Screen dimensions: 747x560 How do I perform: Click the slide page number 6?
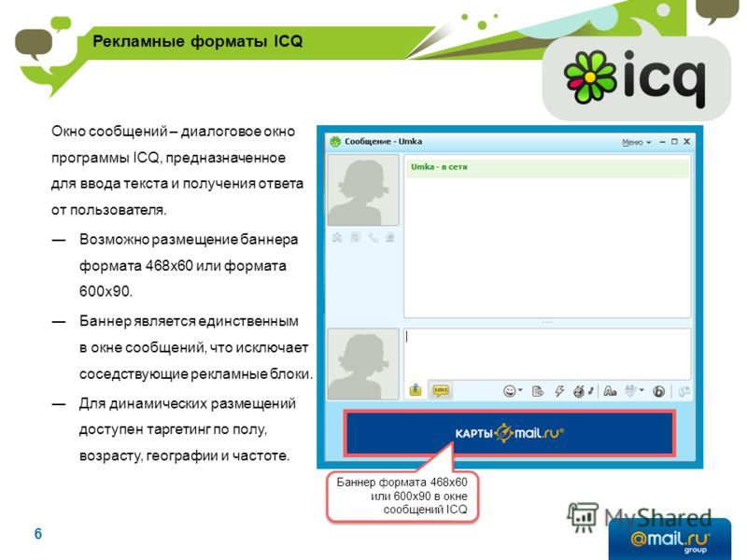[38, 534]
